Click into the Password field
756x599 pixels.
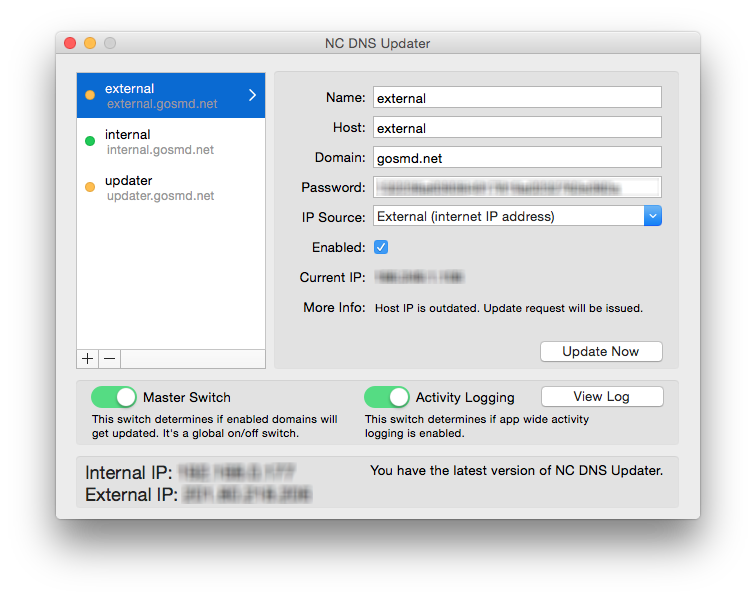click(x=517, y=187)
